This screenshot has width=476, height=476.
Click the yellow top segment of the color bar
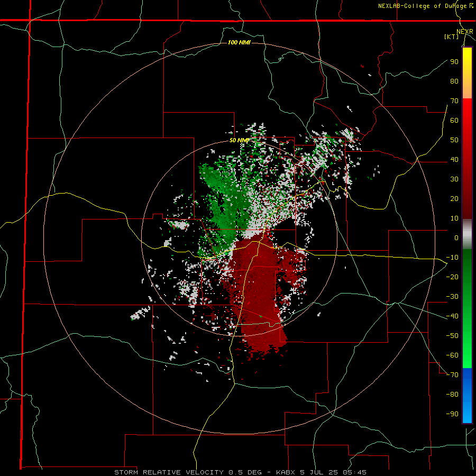(x=467, y=73)
